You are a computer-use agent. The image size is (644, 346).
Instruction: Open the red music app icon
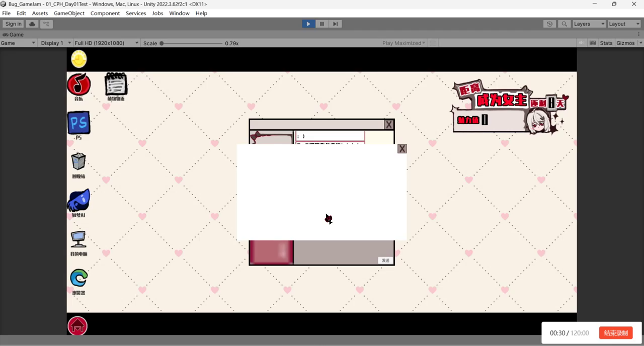[x=79, y=84]
